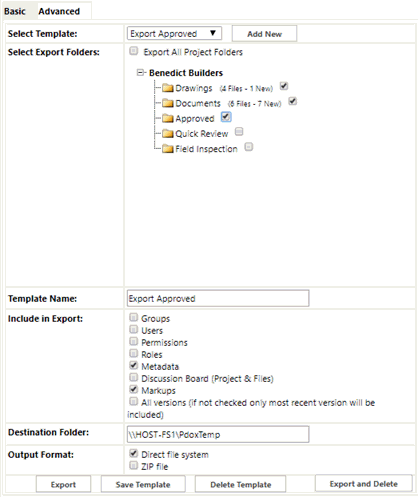Image resolution: width=418 pixels, height=497 pixels.
Task: Uncheck the Drawings folder checkbox
Action: [284, 86]
